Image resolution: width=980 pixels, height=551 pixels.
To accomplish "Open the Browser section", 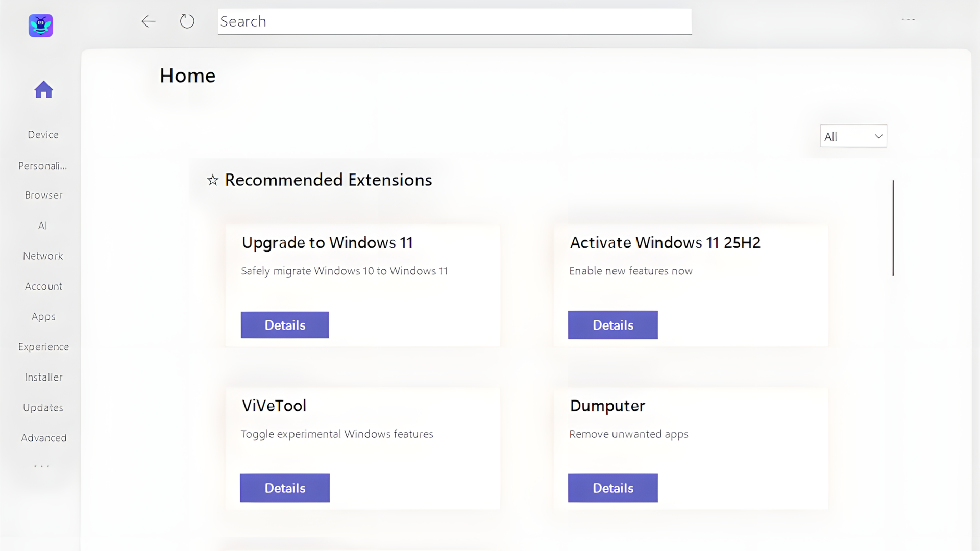I will pos(43,195).
